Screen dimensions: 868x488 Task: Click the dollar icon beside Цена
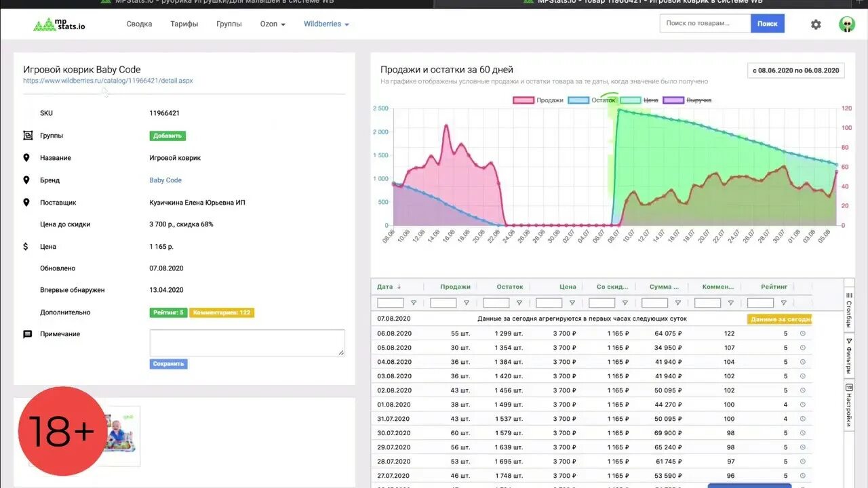[x=26, y=247]
